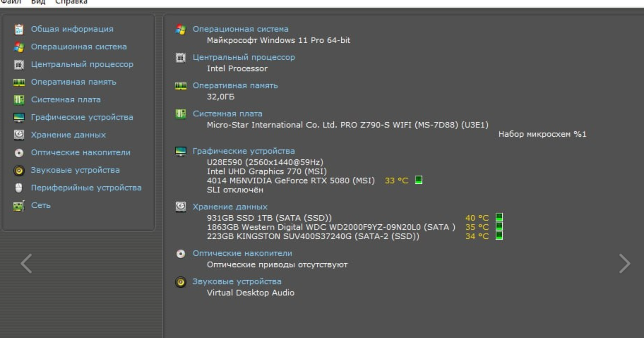Open Периферийные устройства via mouse icon
644x338 pixels.
click(x=19, y=188)
